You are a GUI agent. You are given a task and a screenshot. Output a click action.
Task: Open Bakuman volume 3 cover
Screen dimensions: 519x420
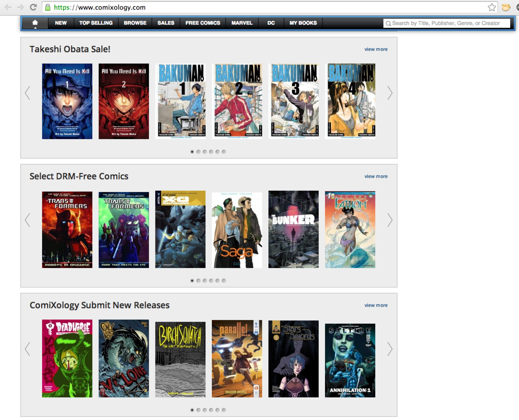[294, 101]
